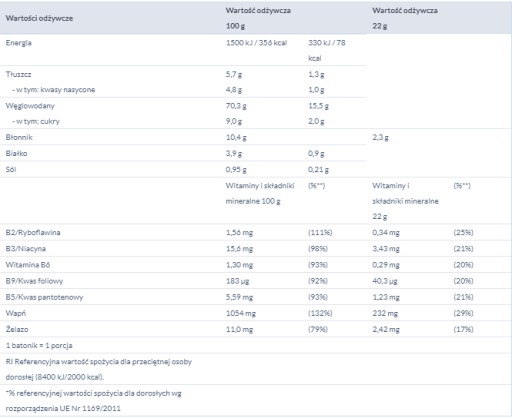The height and width of the screenshot is (418, 512).
Task: Click the 'w tym: cukry' label
Action: [x=36, y=121]
